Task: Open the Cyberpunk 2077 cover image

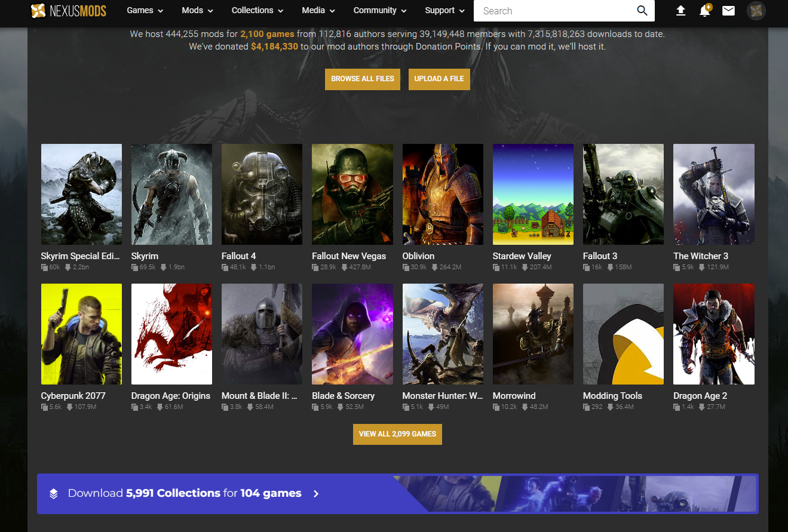Action: click(81, 334)
